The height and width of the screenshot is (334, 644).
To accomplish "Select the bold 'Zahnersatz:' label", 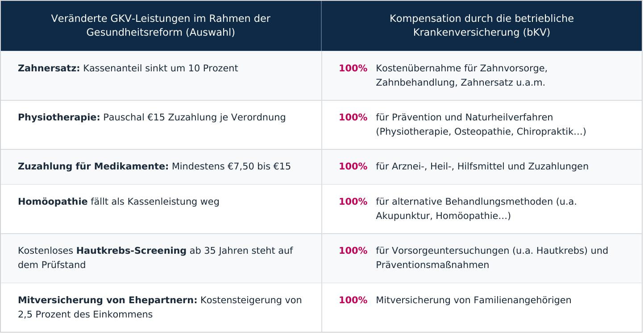I will 49,68.
